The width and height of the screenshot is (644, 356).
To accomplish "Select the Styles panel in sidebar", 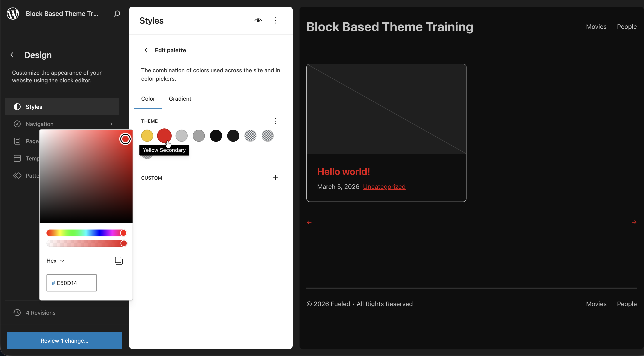I will 62,107.
